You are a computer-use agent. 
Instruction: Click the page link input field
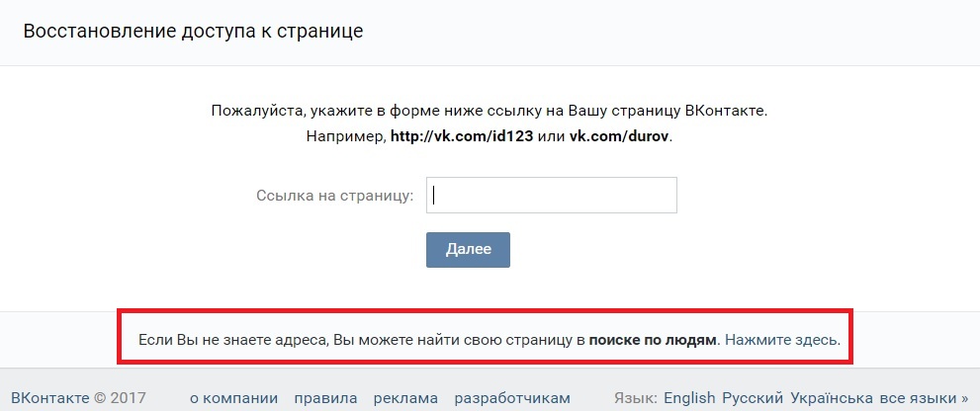tap(551, 196)
